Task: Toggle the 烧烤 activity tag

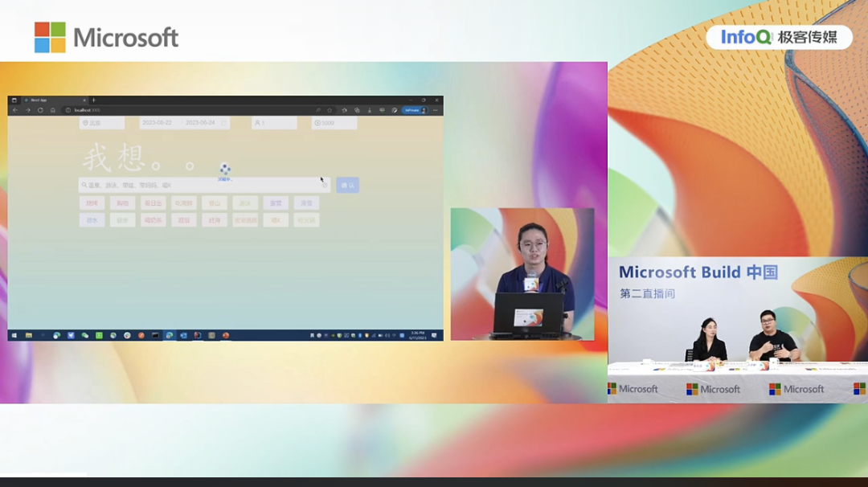Action: click(92, 203)
